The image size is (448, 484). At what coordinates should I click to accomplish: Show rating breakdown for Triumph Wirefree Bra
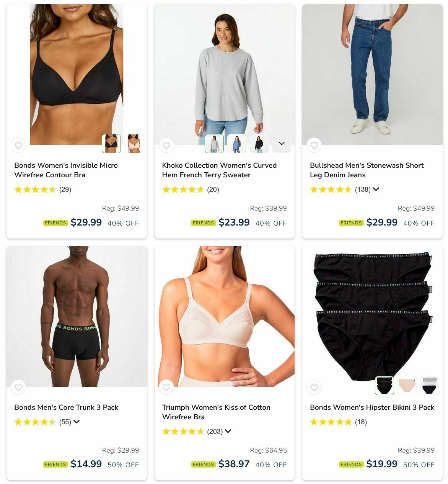point(228,431)
